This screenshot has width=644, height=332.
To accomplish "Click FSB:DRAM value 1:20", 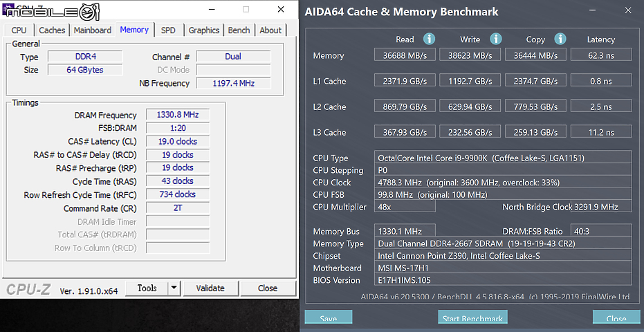I will pos(178,128).
